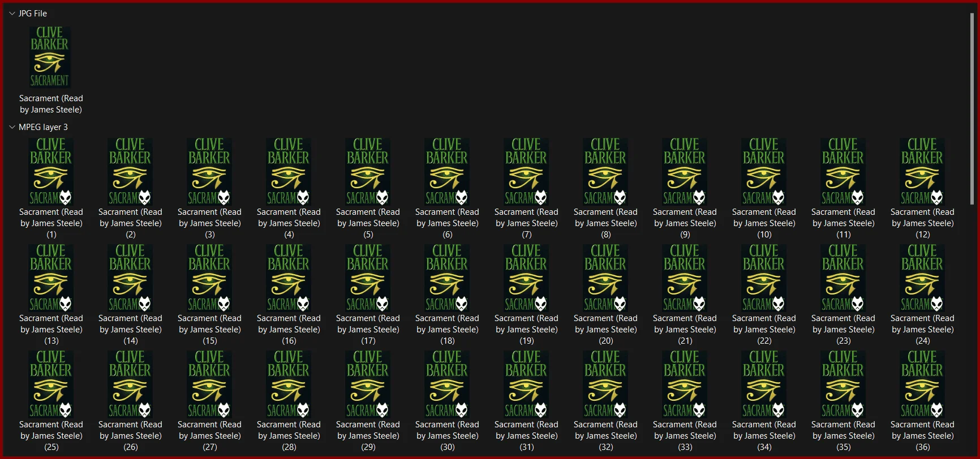Image resolution: width=980 pixels, height=459 pixels.
Task: Pick MP3 file Sacrament (14) icon
Action: 130,278
